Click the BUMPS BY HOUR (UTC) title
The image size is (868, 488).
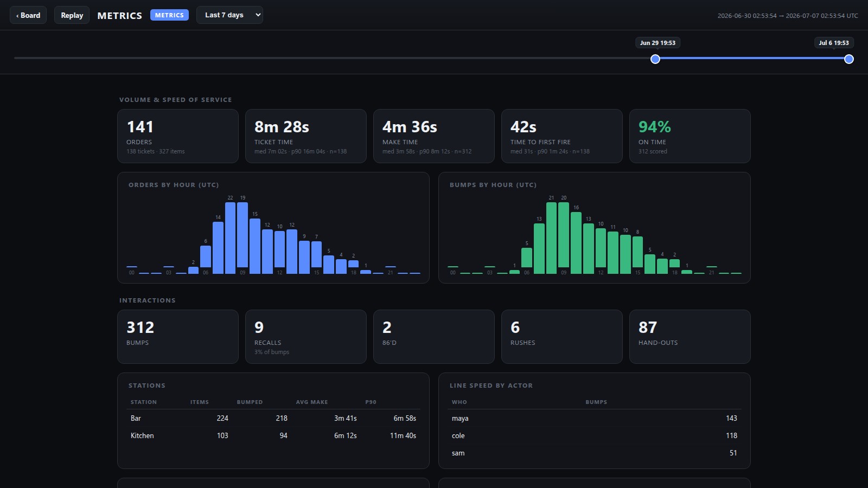click(493, 185)
